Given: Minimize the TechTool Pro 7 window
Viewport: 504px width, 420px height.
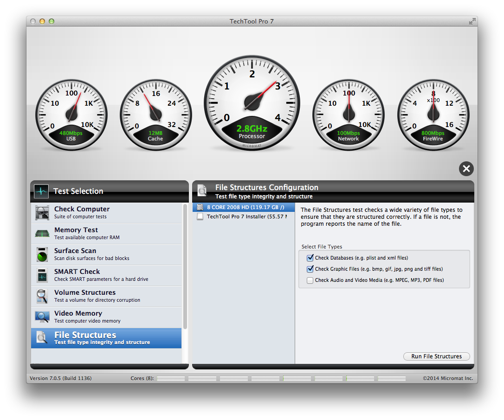Looking at the screenshot, I should [42, 21].
